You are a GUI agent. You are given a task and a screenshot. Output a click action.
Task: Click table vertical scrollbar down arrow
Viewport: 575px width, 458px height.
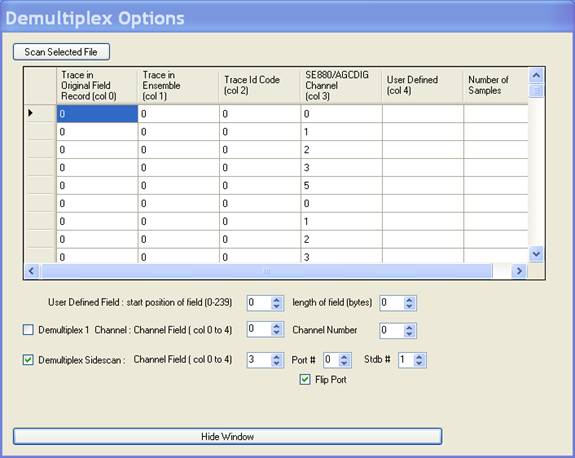(x=536, y=254)
